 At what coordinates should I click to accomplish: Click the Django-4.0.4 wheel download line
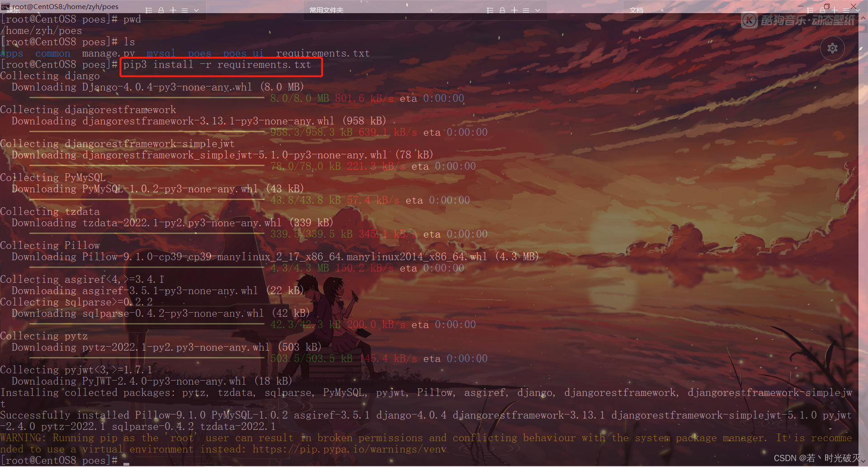point(158,87)
